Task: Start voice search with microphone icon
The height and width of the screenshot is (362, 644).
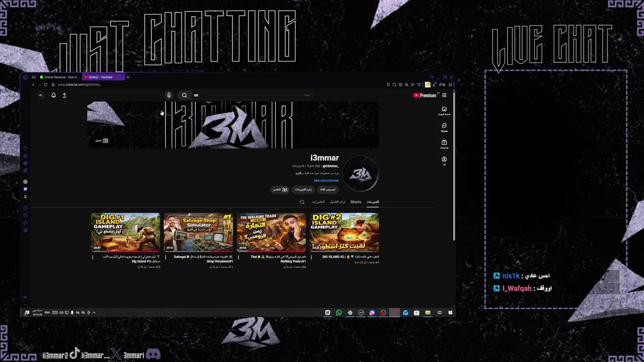Action: tap(169, 95)
